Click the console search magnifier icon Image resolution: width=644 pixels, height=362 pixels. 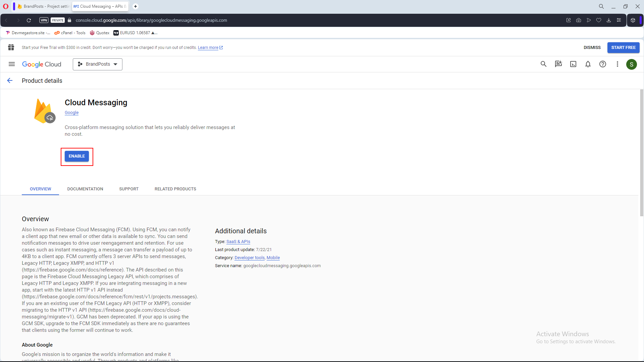(x=543, y=64)
